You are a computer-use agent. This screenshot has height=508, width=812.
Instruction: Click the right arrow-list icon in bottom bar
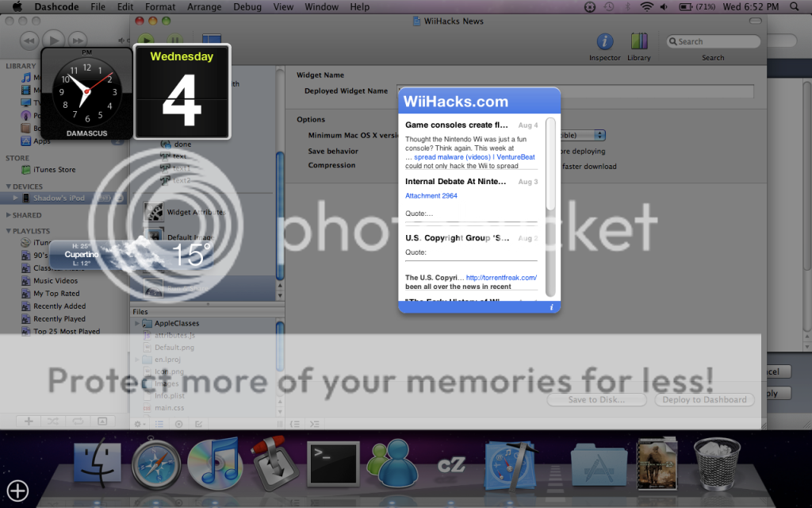(314, 424)
